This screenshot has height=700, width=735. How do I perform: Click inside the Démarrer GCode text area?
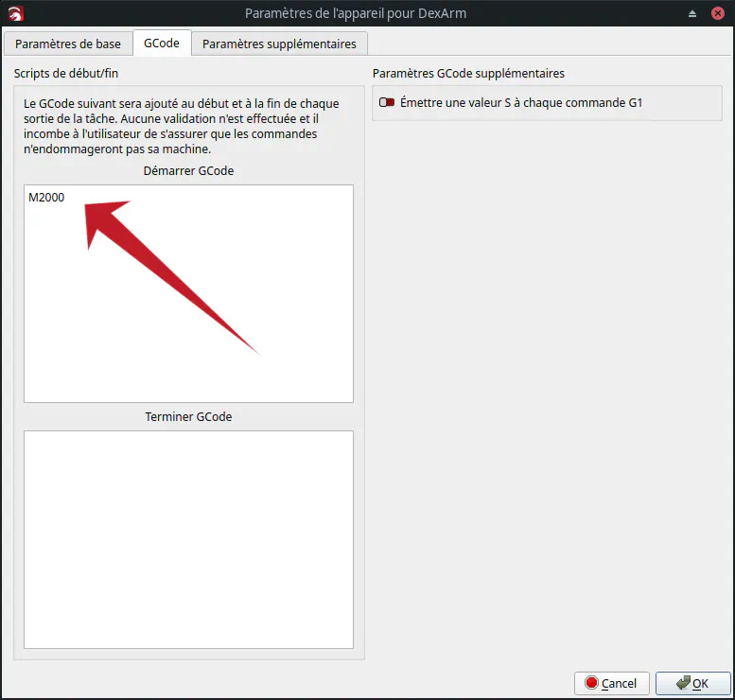tap(188, 293)
